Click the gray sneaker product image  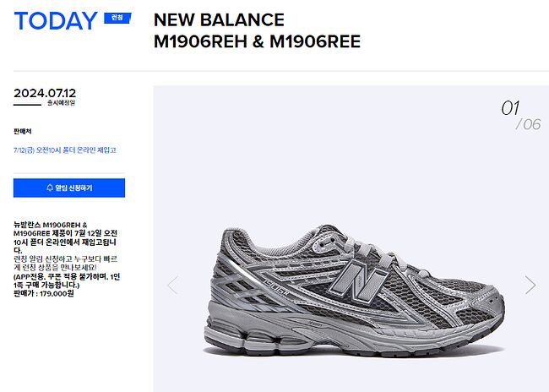354,290
